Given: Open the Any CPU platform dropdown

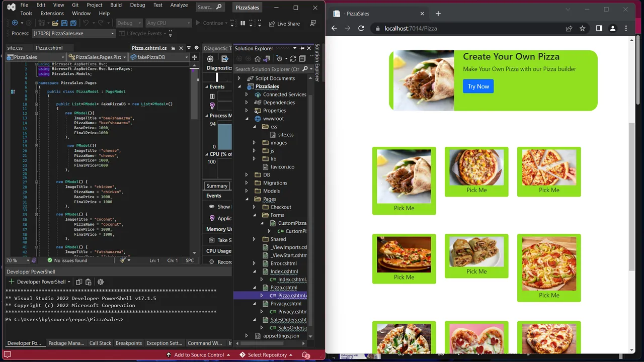Looking at the screenshot, I should (169, 23).
